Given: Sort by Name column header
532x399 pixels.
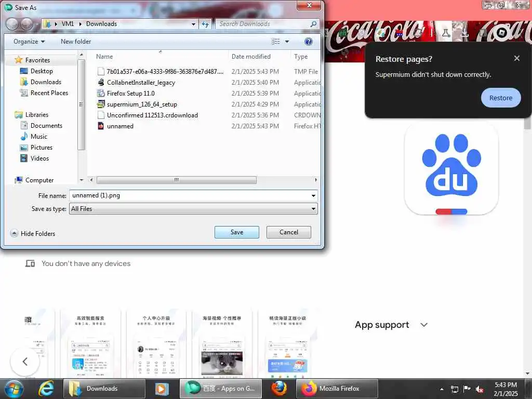Looking at the screenshot, I should tap(104, 56).
